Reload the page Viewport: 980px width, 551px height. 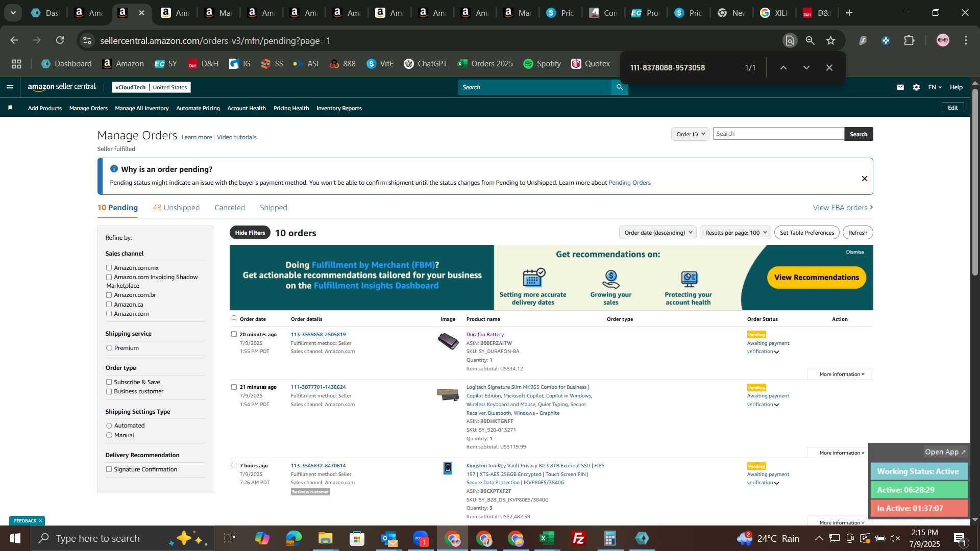(x=60, y=40)
